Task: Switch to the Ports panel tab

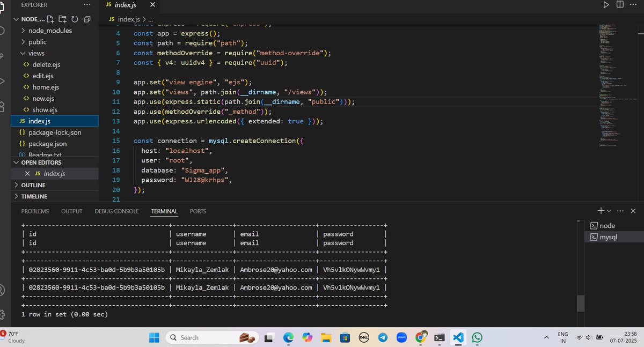Action: pos(198,211)
